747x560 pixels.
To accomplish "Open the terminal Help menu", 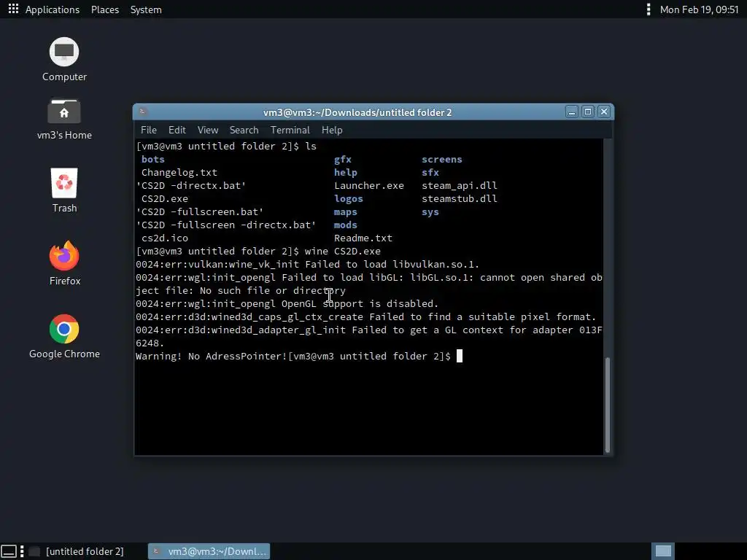I will 332,130.
